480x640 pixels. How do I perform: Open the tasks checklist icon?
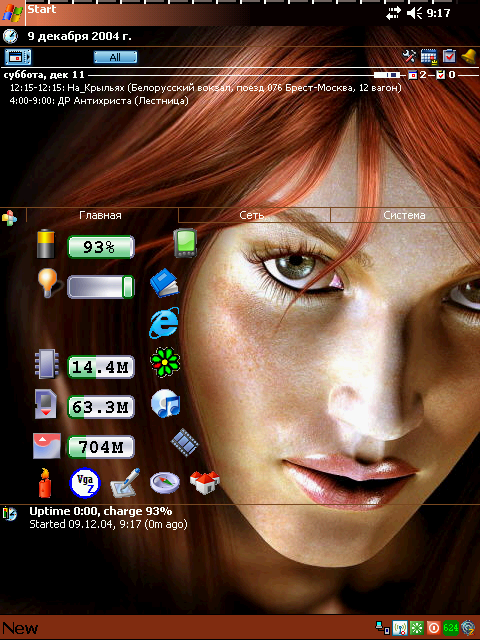click(449, 56)
